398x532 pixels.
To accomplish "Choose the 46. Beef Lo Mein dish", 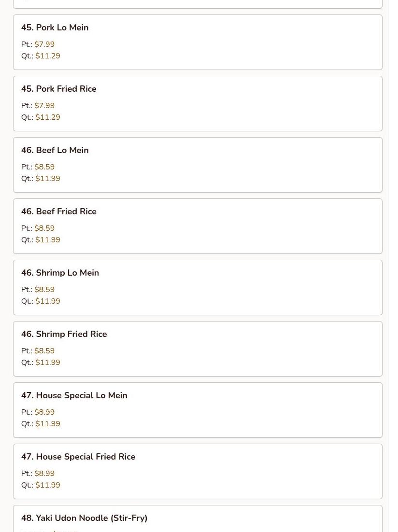I will [198, 165].
